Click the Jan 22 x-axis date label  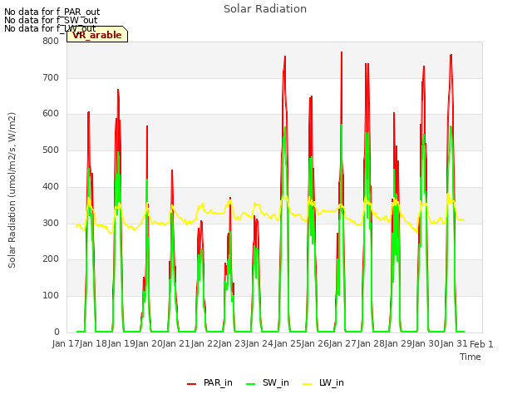[x=204, y=343]
